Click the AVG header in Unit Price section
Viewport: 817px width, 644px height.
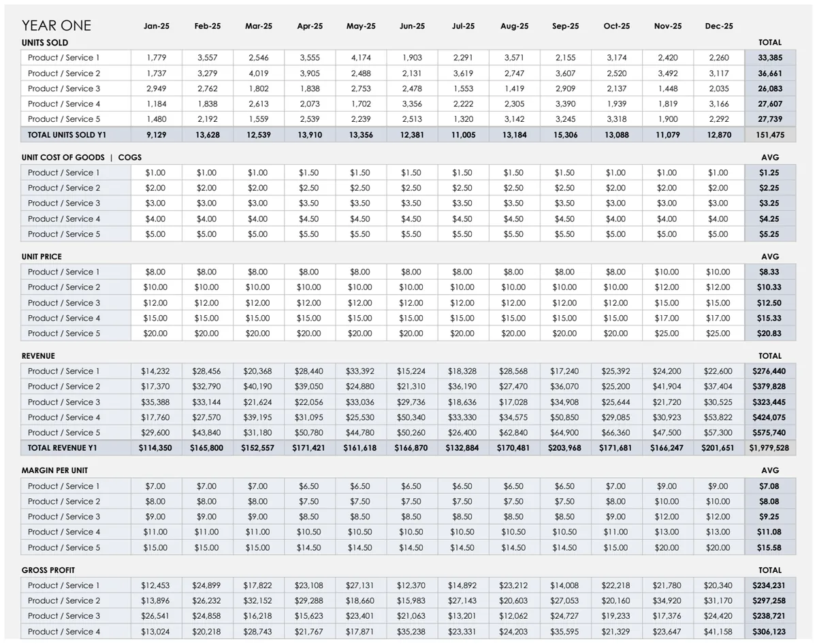(770, 257)
